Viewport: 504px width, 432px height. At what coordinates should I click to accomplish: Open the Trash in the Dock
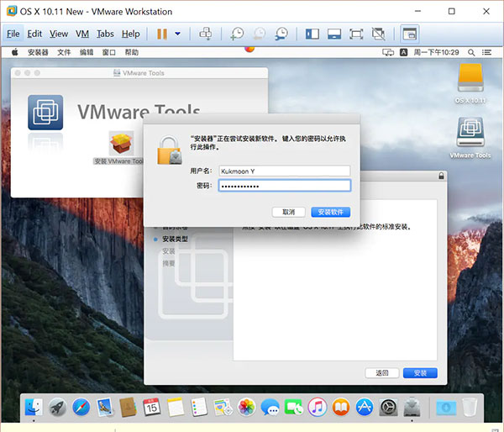click(470, 407)
